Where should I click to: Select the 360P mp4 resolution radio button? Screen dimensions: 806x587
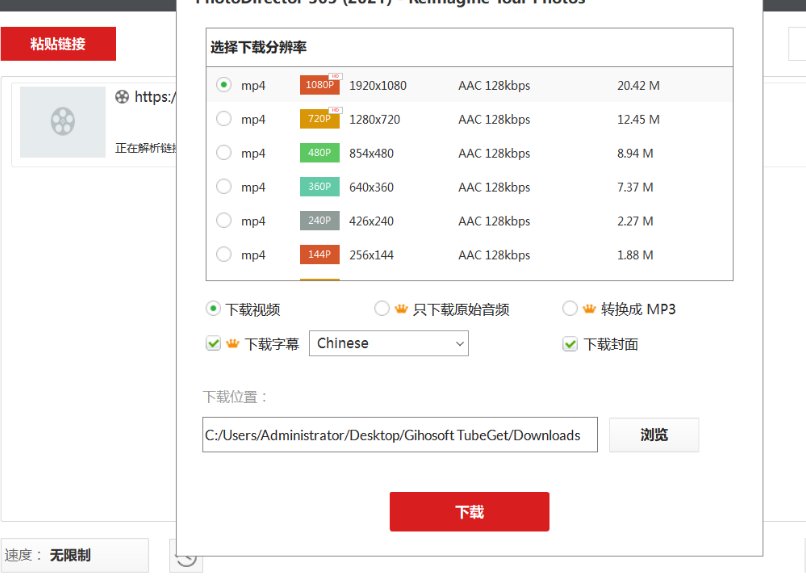pos(224,186)
